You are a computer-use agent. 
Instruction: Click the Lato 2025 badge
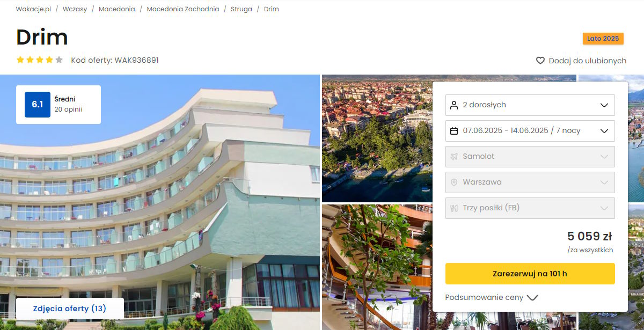pyautogui.click(x=603, y=39)
